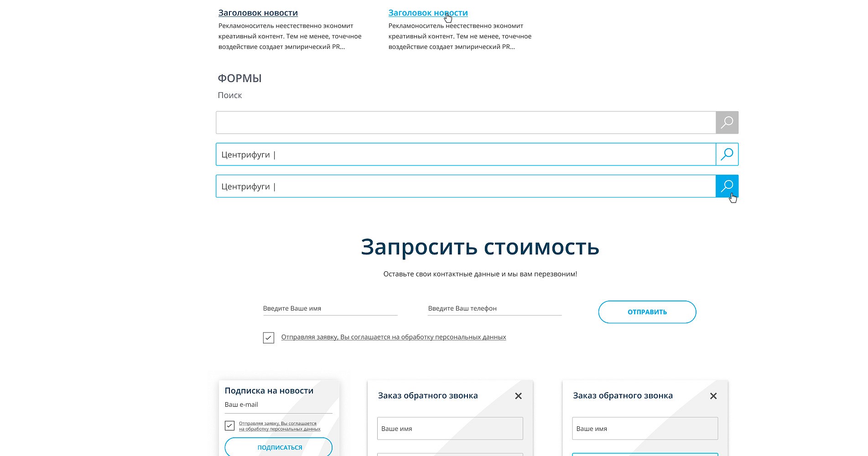Screen dimensions: 868x456
Task: Uncheck the checkbox in 'Подписка на новости' card
Action: (x=229, y=425)
